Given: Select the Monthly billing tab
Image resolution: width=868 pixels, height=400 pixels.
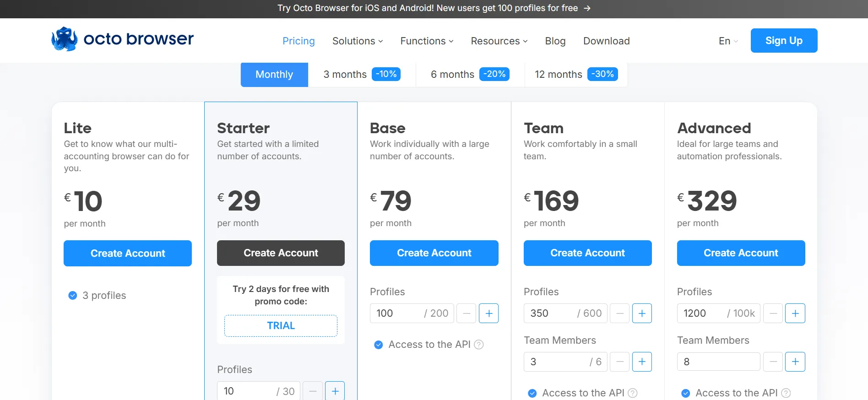Looking at the screenshot, I should click(274, 75).
